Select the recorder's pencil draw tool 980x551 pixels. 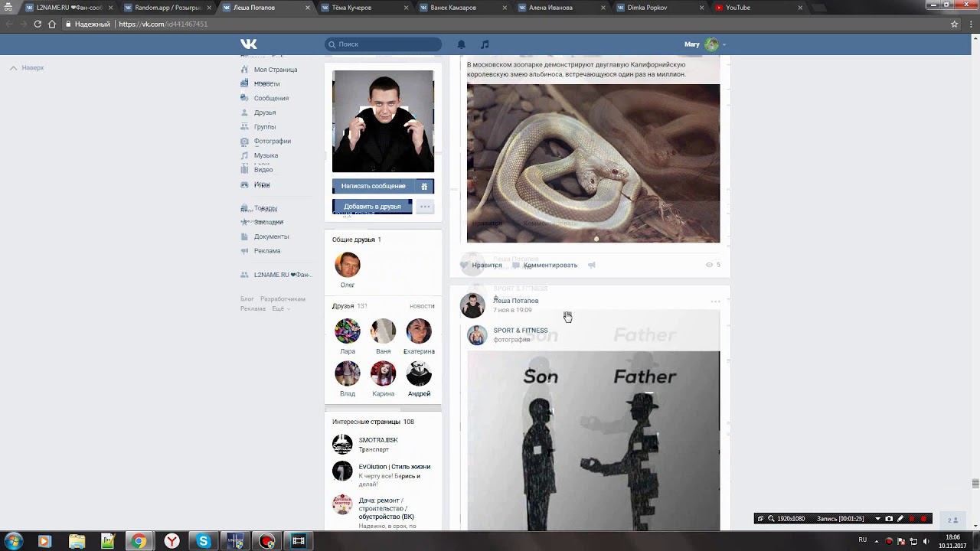(900, 519)
